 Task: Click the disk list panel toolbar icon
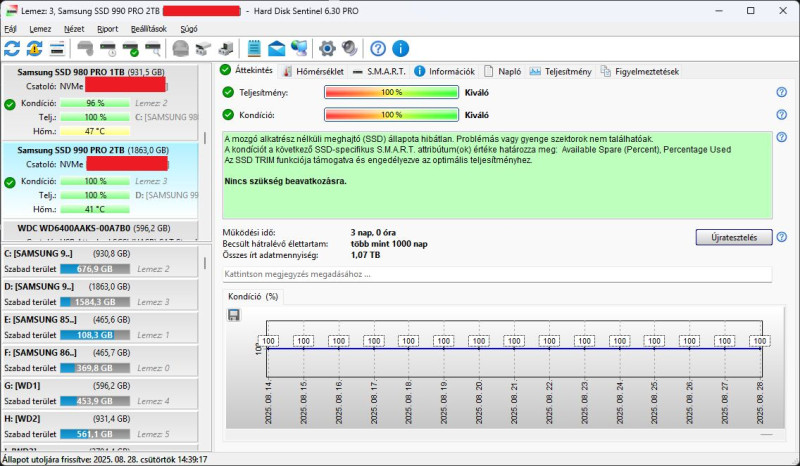coord(57,48)
